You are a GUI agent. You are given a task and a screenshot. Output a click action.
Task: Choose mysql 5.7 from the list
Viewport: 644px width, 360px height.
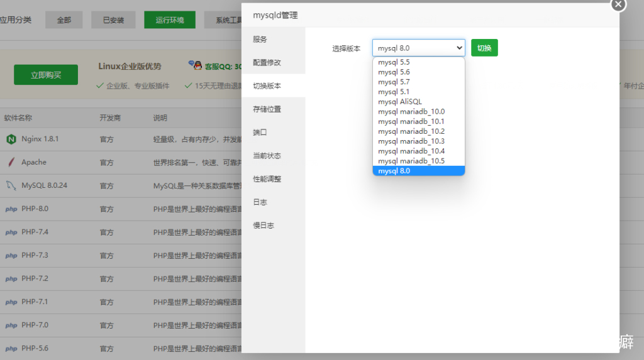coord(418,82)
